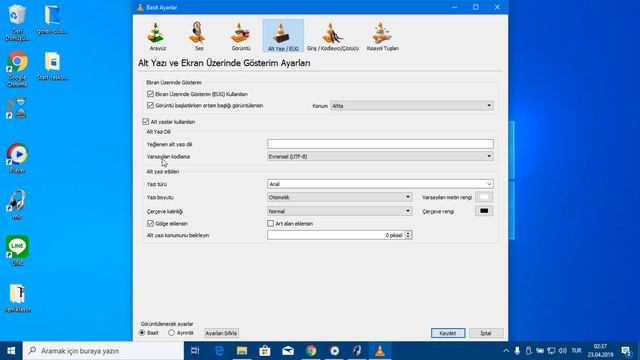Open the Arayüz preferences category
Screen dimensions: 640x360
pyautogui.click(x=157, y=36)
